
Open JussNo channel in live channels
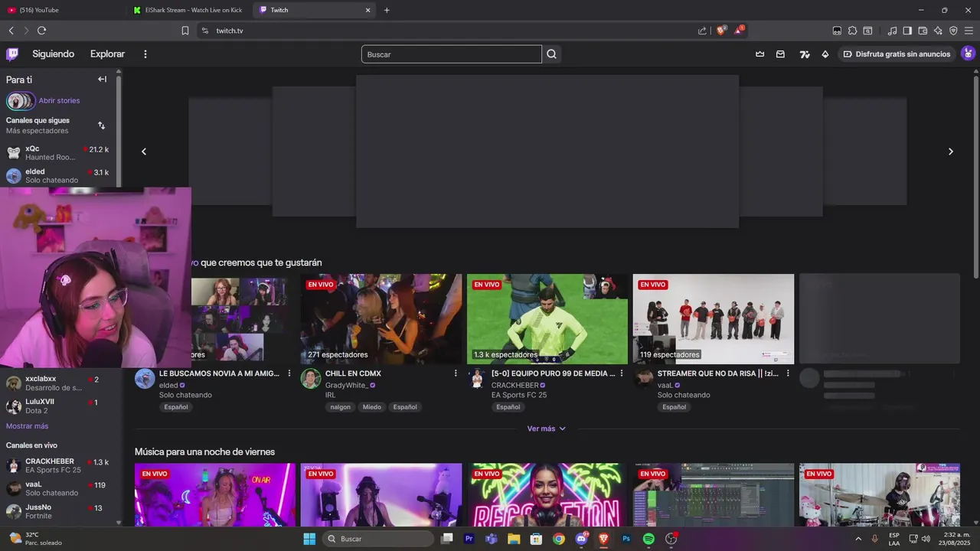coord(60,511)
